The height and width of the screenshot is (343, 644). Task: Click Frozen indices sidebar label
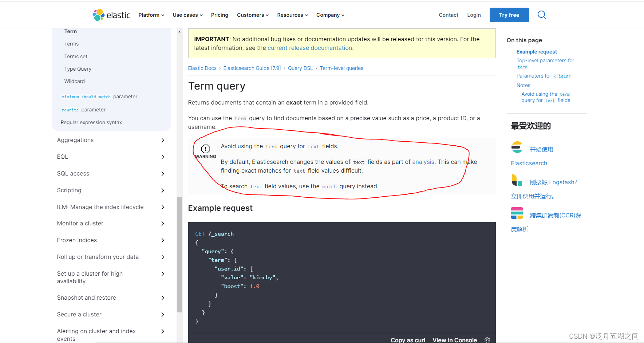click(x=77, y=240)
